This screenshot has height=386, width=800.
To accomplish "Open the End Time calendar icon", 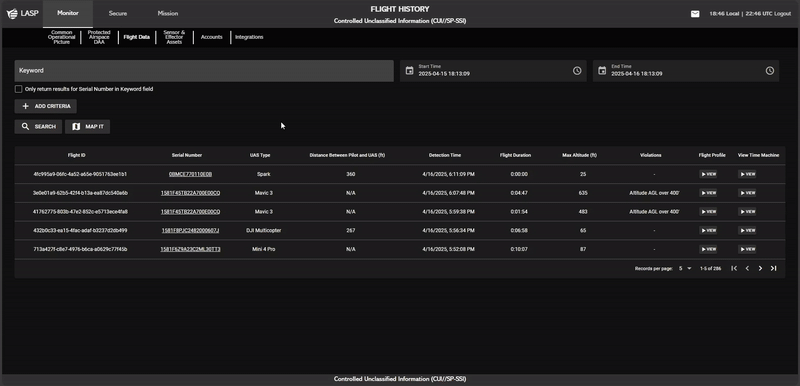I will coord(602,70).
